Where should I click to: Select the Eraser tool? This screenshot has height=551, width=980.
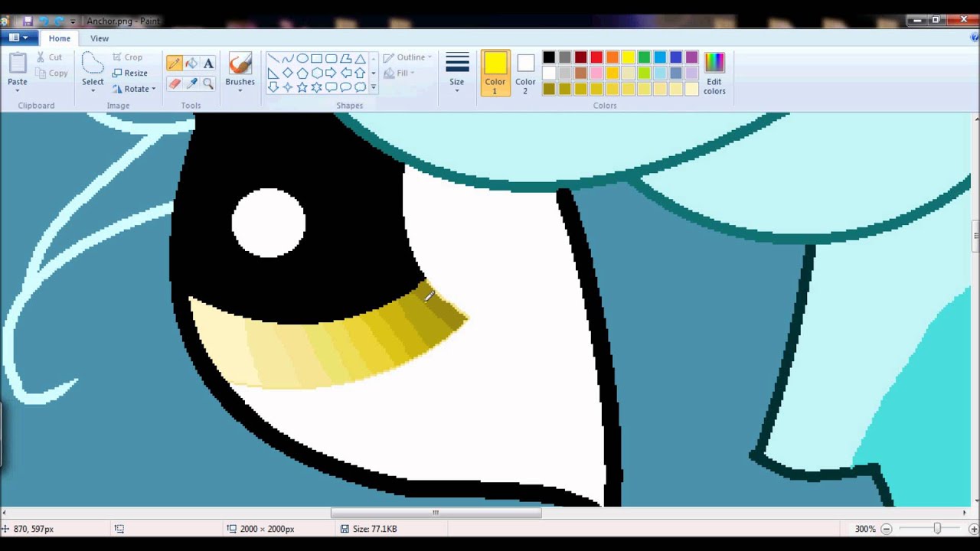pos(175,83)
